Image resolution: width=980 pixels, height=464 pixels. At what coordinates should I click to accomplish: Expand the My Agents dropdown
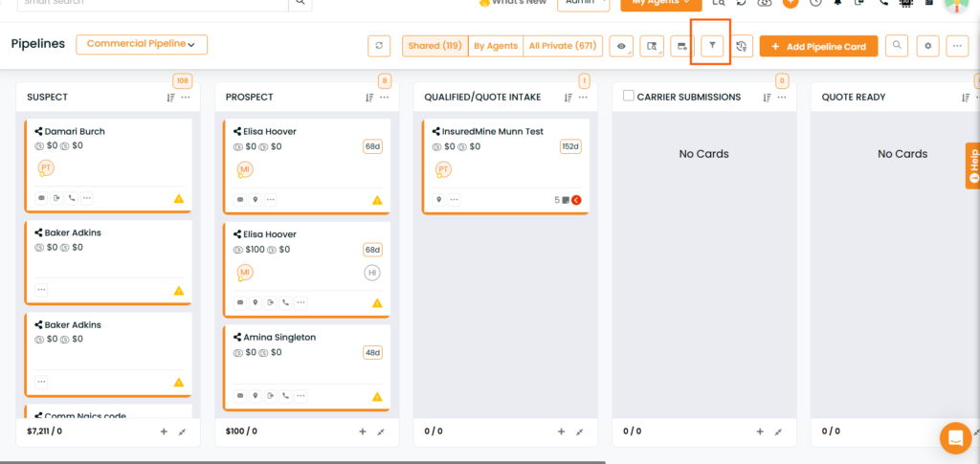[x=660, y=3]
